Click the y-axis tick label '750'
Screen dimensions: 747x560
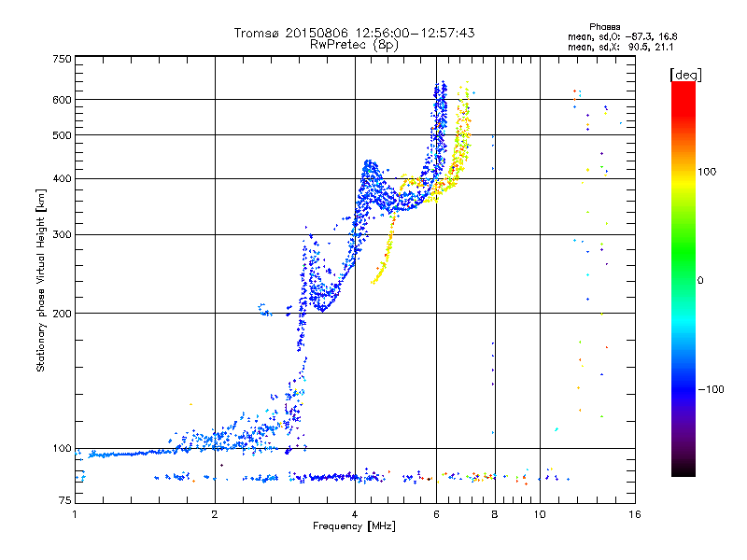62,59
